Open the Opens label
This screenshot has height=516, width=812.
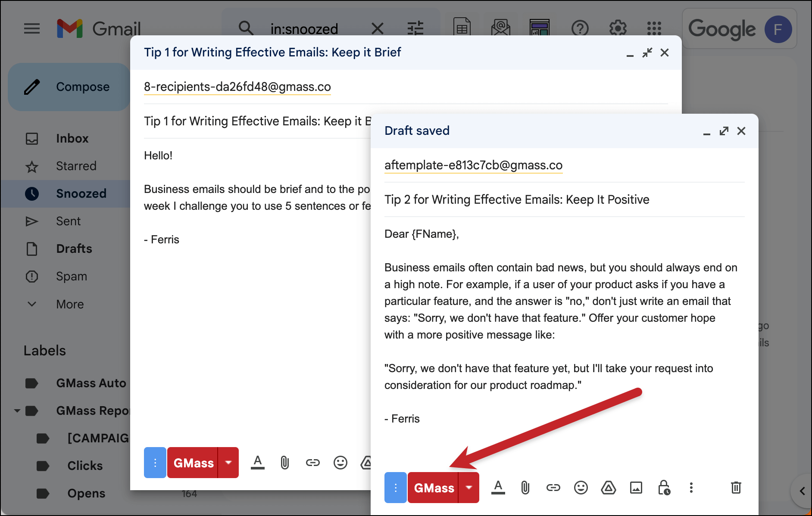pyautogui.click(x=86, y=494)
